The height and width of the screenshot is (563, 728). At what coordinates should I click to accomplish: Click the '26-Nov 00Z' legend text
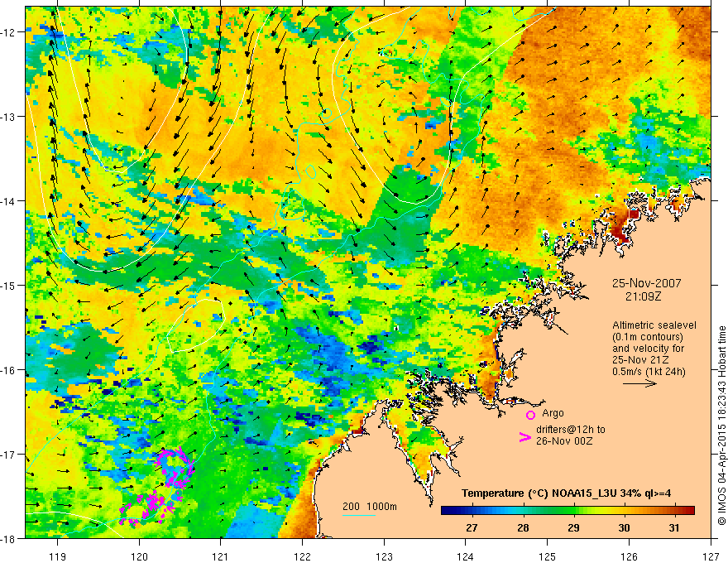click(x=564, y=440)
